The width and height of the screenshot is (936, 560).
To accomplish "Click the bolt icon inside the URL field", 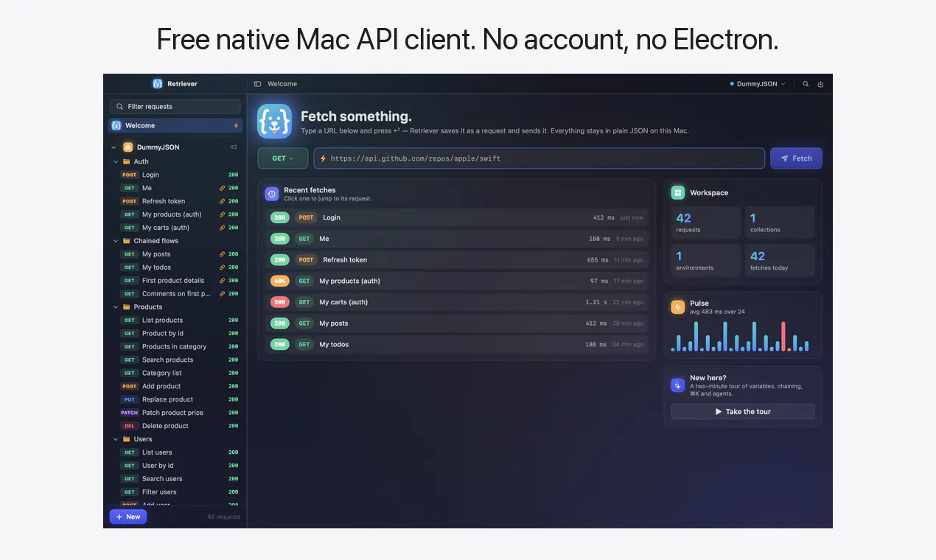I will coord(323,158).
